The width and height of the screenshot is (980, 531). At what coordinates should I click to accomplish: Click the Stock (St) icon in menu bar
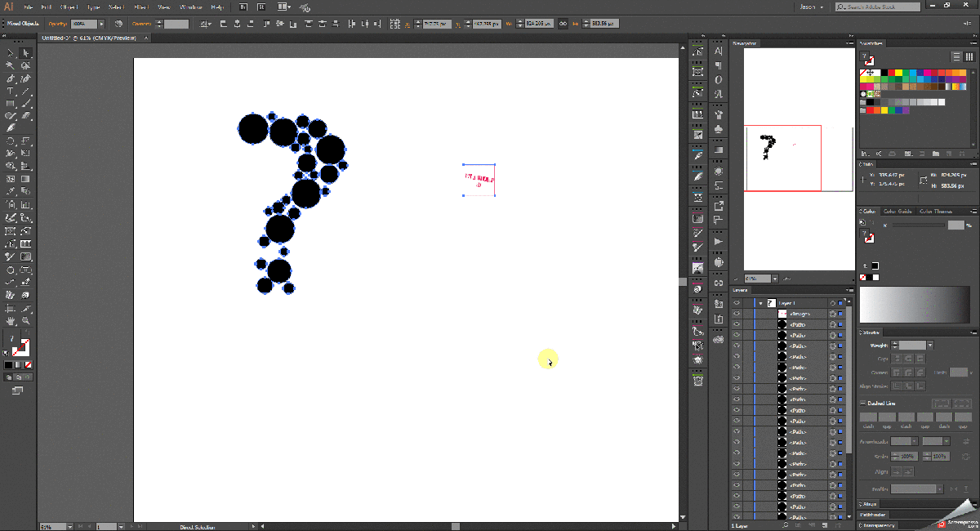261,7
